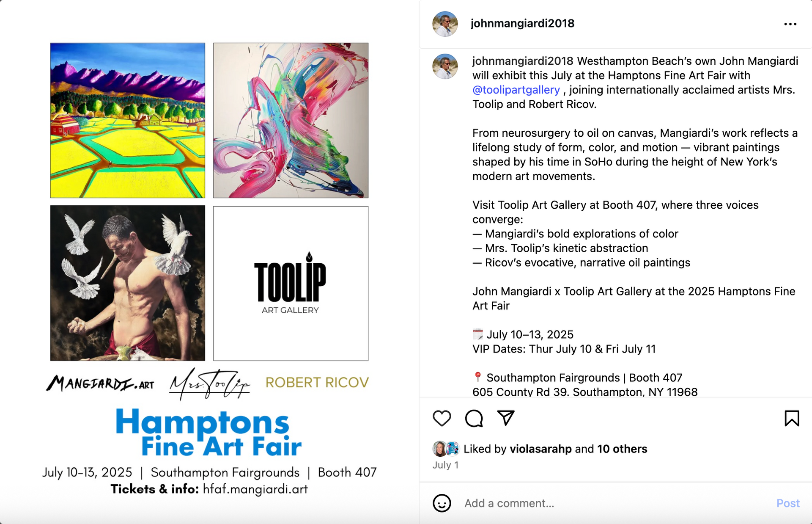The height and width of the screenshot is (524, 812).
Task: Click the liker avatars next to 'Liked by'
Action: 446,449
